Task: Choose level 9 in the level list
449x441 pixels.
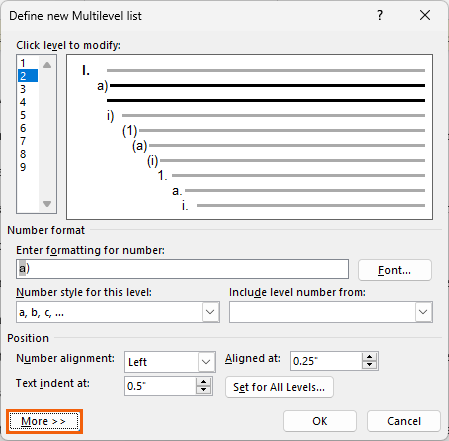Action: click(x=28, y=167)
